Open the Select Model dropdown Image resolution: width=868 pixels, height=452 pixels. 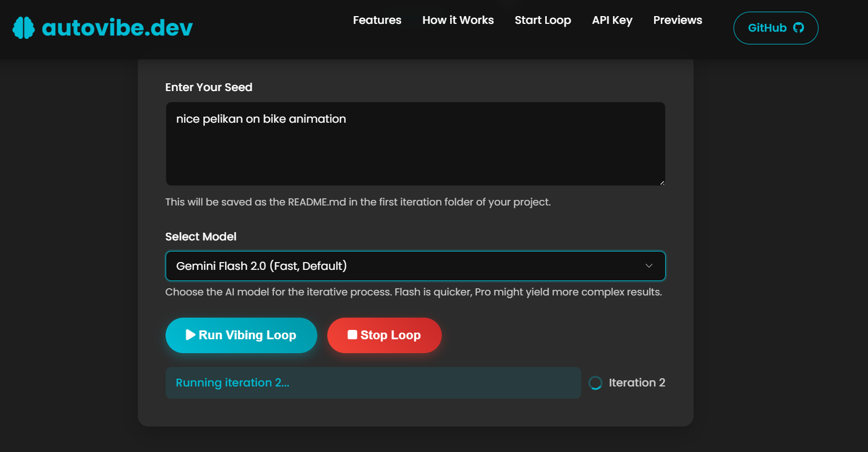click(415, 266)
